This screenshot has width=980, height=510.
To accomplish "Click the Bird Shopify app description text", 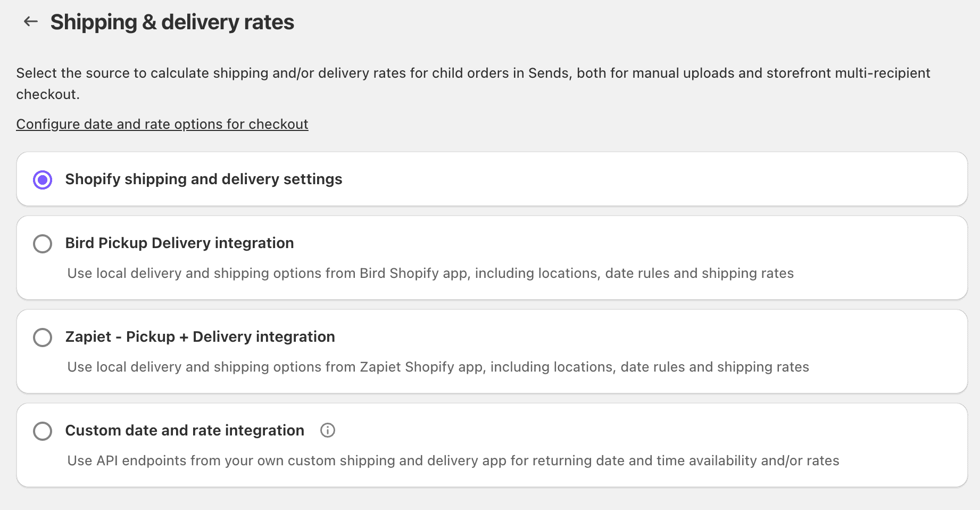I will pos(430,273).
